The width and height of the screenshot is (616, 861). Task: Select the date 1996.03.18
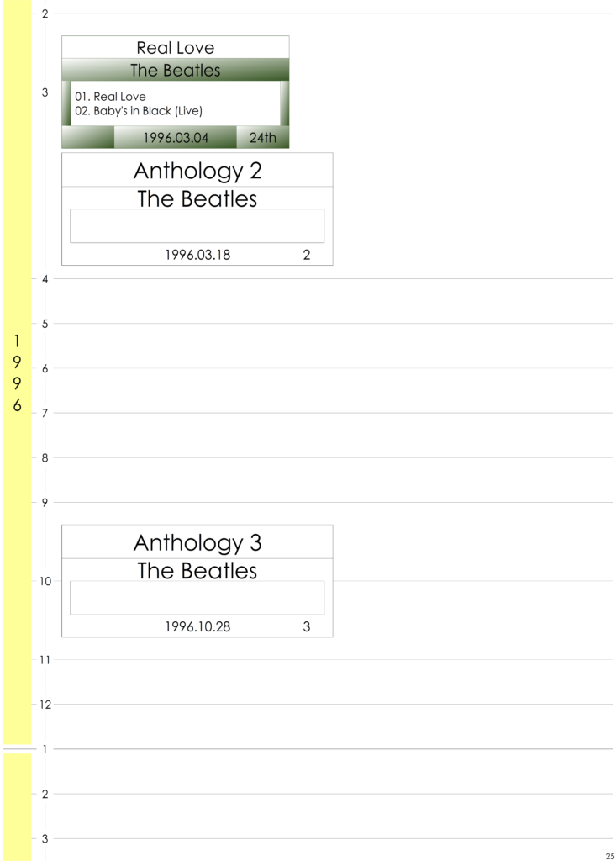[x=197, y=256]
